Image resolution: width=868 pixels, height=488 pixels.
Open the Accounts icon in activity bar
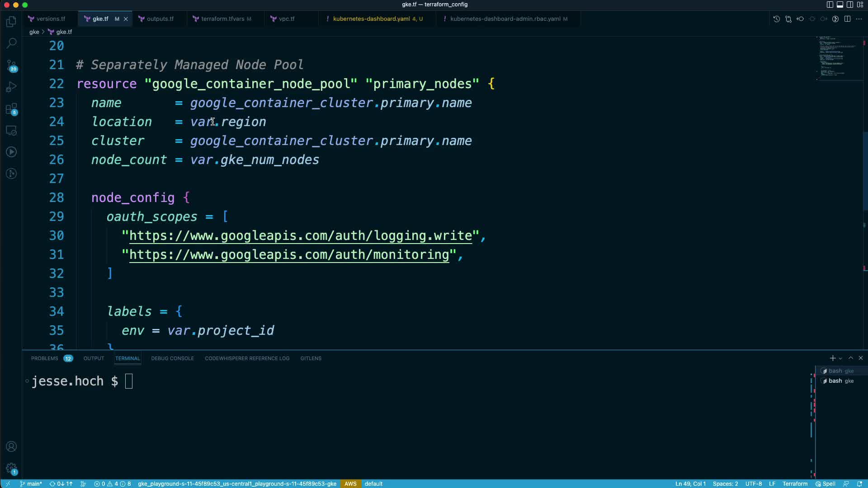11,446
